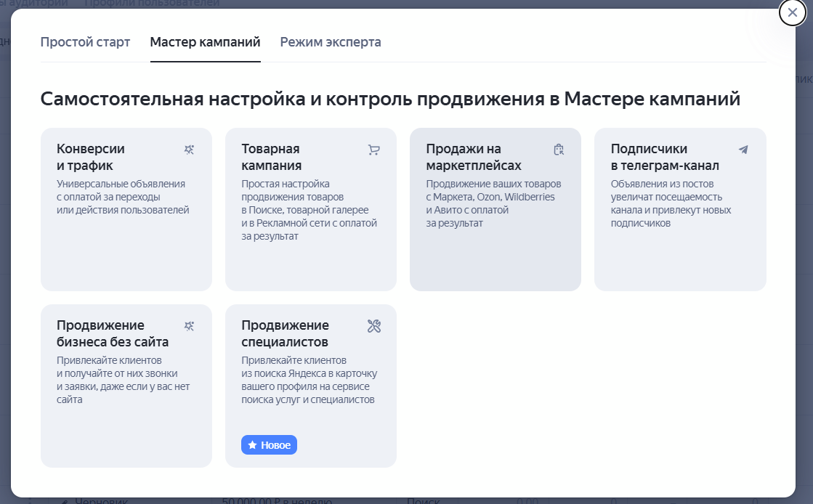This screenshot has height=504, width=813.
Task: Click the shopping cart icon on Товарная кампания
Action: pos(374,150)
